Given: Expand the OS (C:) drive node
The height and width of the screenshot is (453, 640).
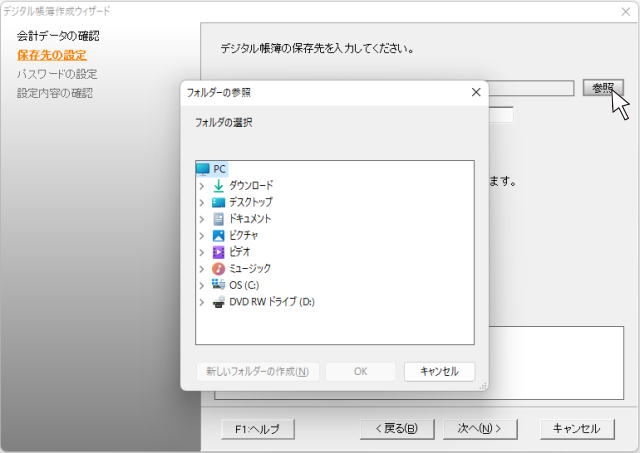Looking at the screenshot, I should click(202, 286).
